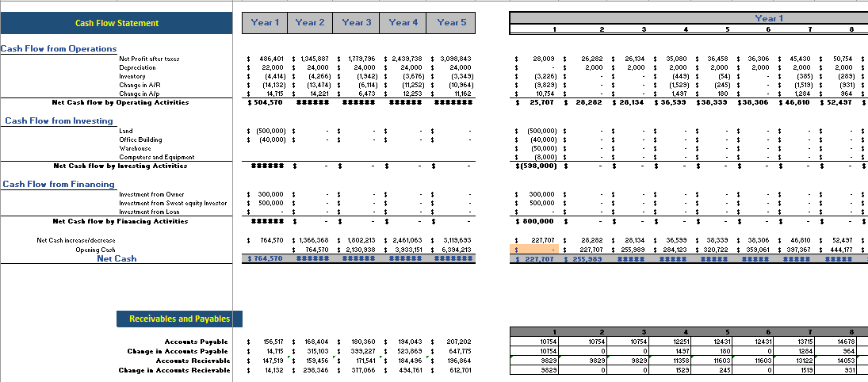Screen dimensions: 868x382
Task: Select the monthly Year 1 gray header bar
Action: (x=689, y=18)
